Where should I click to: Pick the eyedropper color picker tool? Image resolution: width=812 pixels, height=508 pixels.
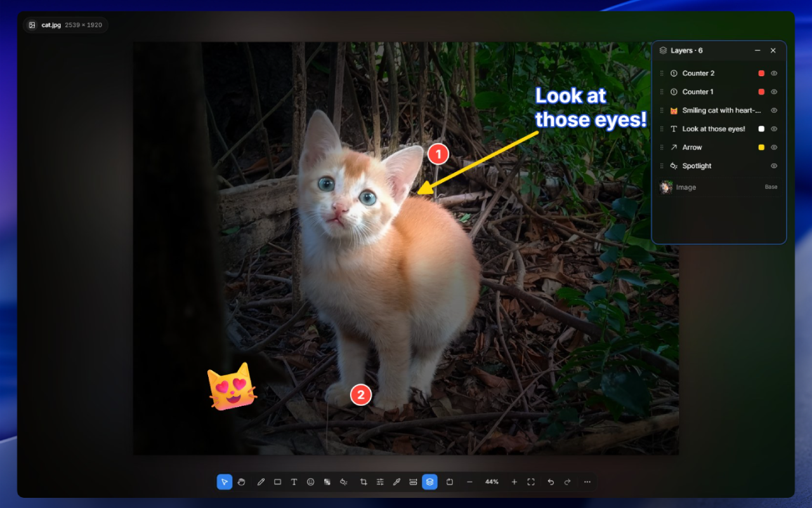[x=396, y=482]
